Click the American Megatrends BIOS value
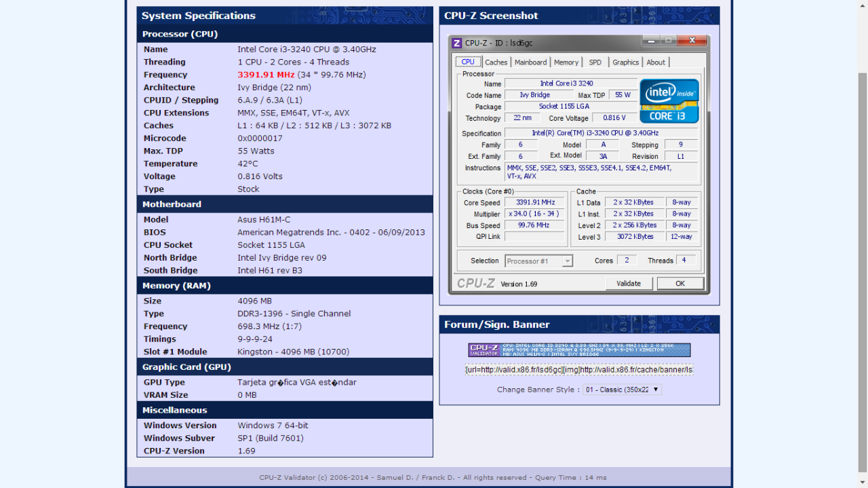868x488 pixels. (x=331, y=232)
